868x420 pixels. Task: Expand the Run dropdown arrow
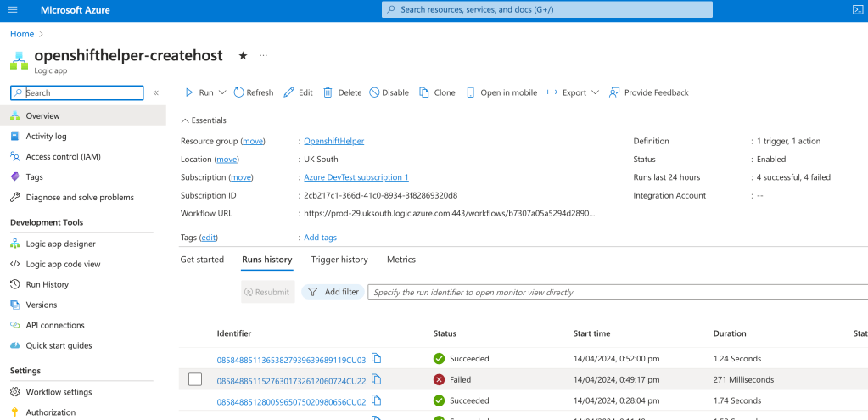click(222, 92)
